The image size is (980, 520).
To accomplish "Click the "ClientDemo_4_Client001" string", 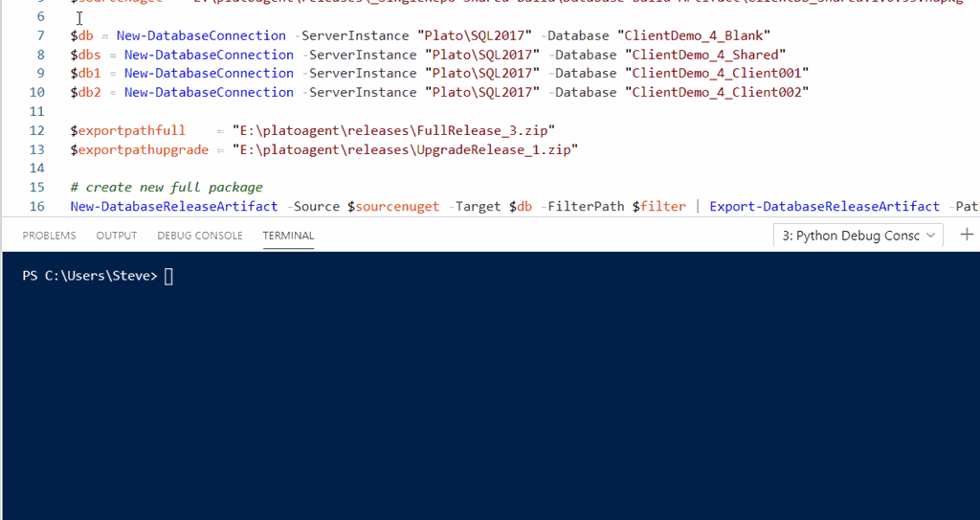I will 717,73.
